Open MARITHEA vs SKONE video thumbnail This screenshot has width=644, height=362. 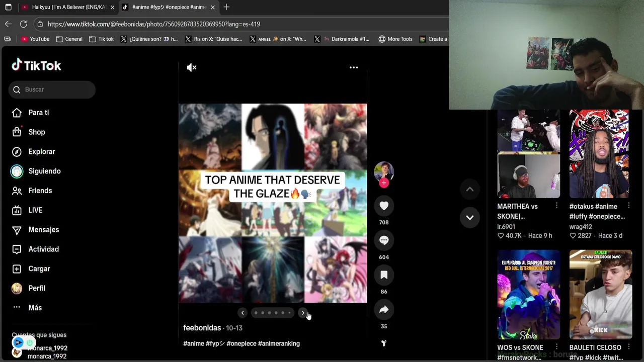[528, 154]
